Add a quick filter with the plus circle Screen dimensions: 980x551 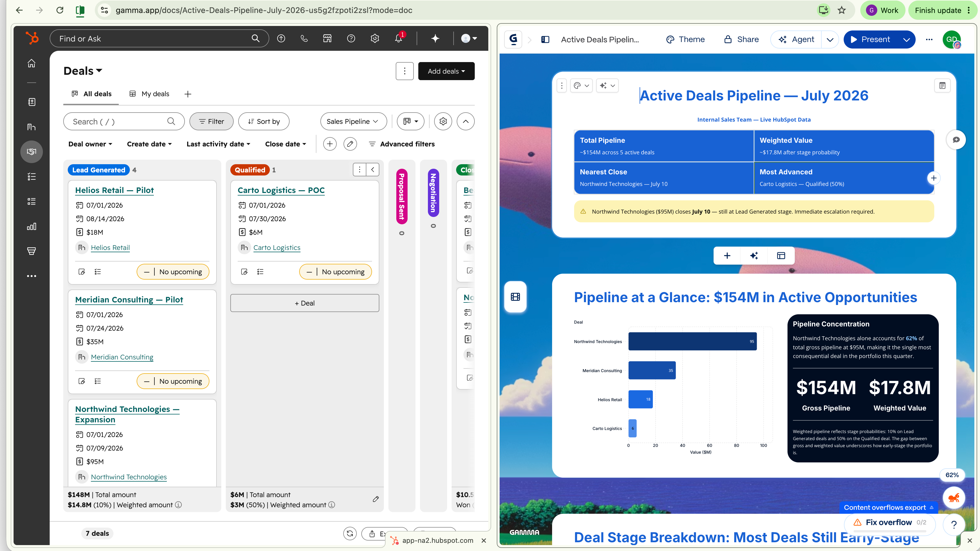point(330,144)
